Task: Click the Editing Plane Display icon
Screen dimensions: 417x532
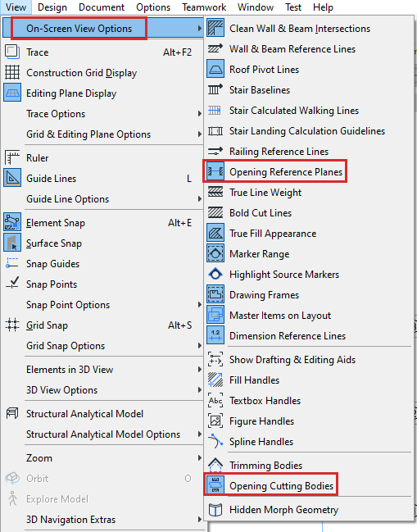Action: point(12,93)
